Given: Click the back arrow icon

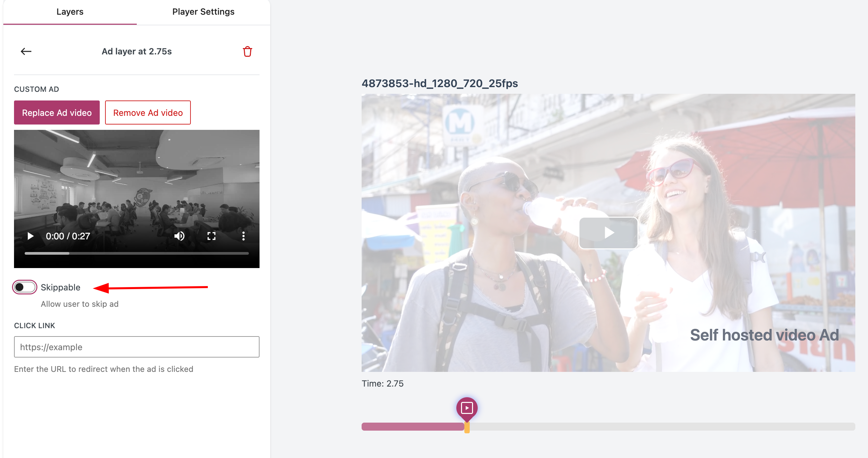Looking at the screenshot, I should [26, 51].
